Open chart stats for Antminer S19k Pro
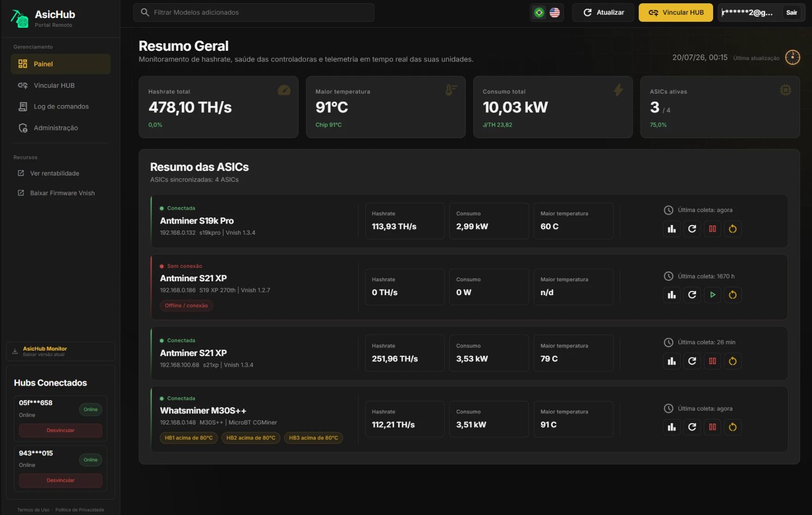This screenshot has width=812, height=515. point(672,229)
